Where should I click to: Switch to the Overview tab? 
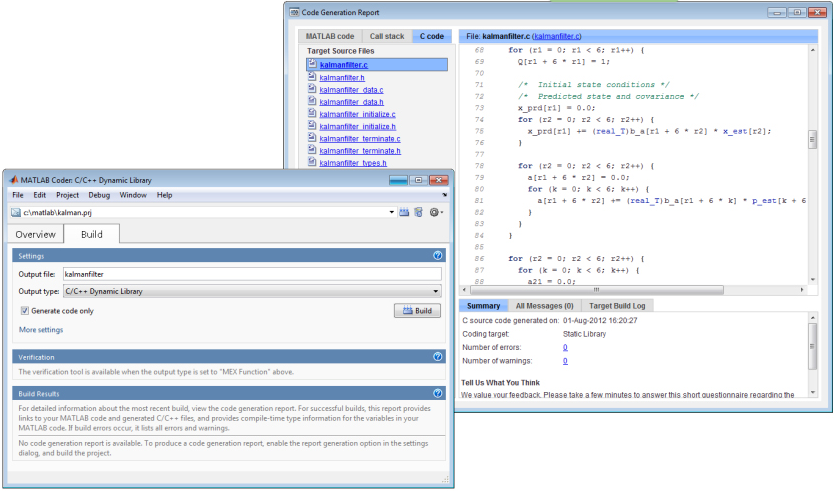click(35, 235)
